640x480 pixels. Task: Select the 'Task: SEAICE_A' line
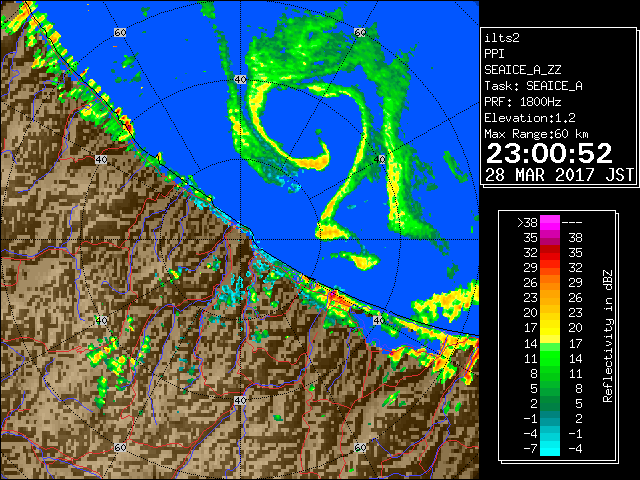click(533, 86)
